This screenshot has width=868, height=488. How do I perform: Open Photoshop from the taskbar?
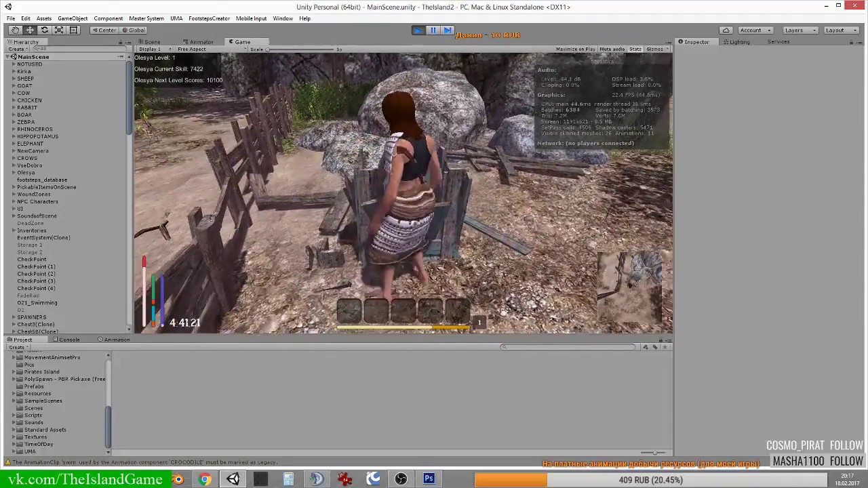coord(429,479)
